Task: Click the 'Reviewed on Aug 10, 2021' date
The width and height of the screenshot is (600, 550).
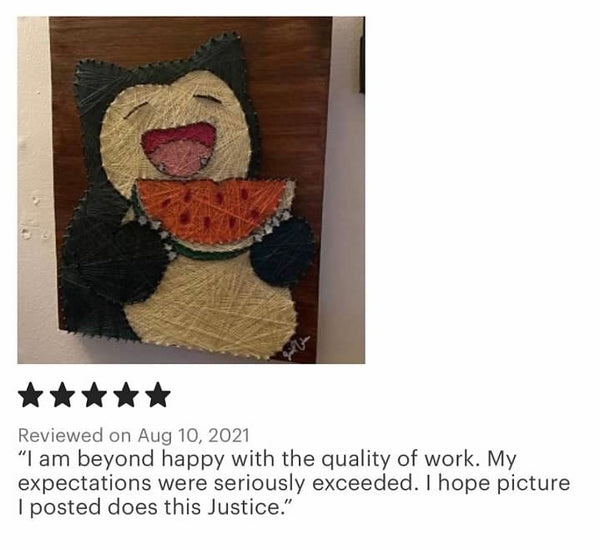Action: (x=134, y=436)
